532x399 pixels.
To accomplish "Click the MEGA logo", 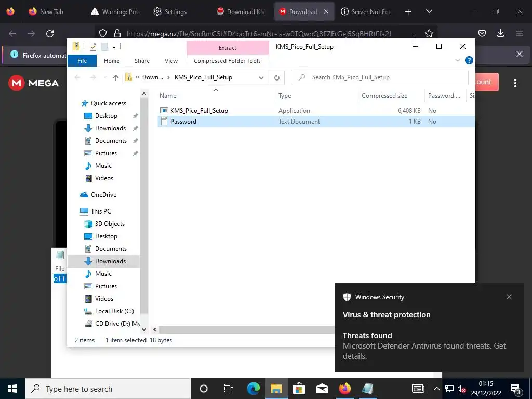I will (34, 83).
